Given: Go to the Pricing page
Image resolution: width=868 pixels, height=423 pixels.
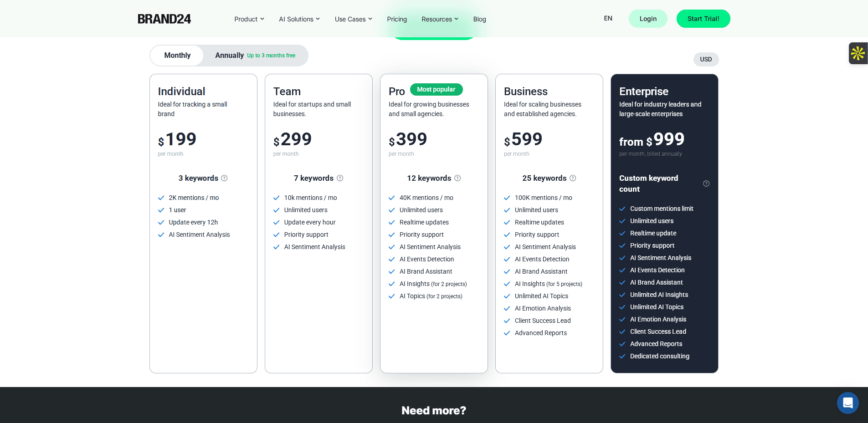Looking at the screenshot, I should (396, 19).
